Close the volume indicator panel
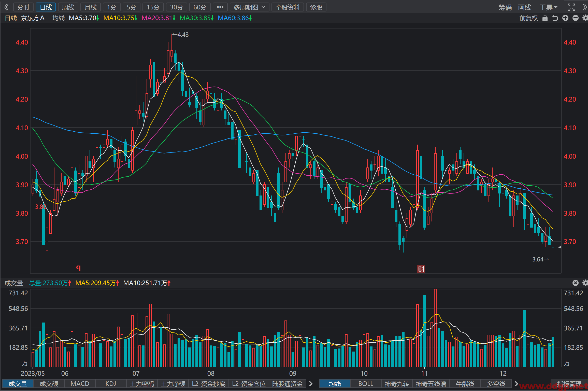 click(x=576, y=283)
